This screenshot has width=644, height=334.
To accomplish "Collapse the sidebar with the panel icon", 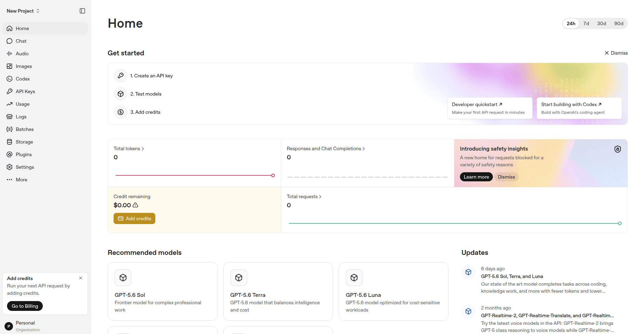I will (82, 11).
